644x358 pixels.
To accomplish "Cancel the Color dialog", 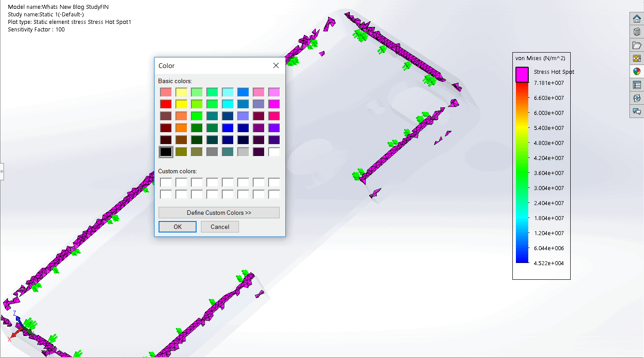I will click(220, 227).
